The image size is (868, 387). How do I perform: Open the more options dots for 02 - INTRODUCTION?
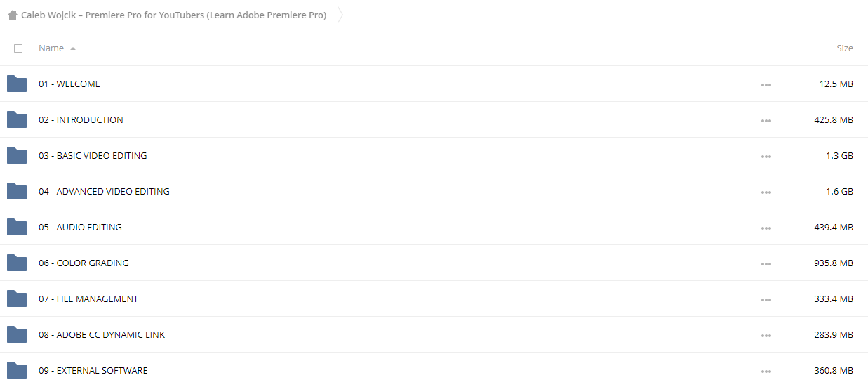tap(766, 120)
